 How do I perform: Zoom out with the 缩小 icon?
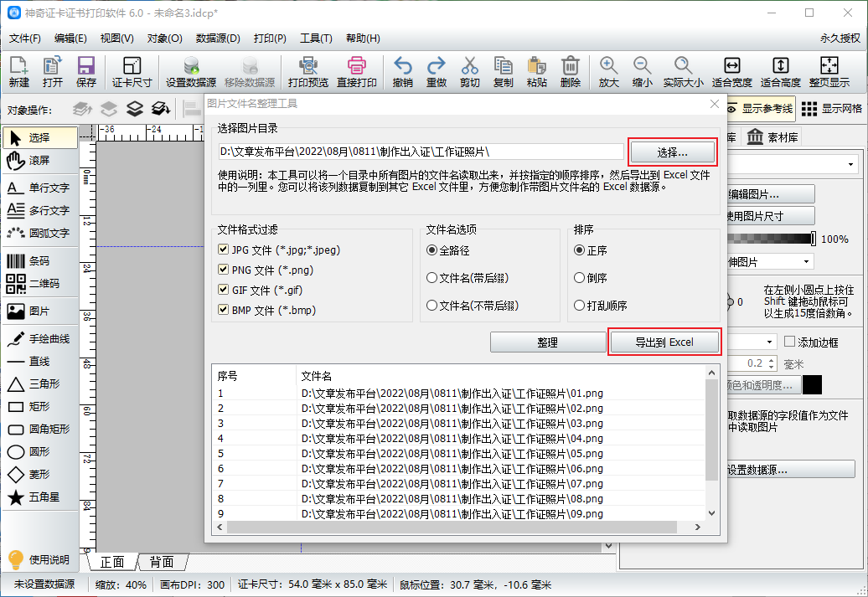642,71
